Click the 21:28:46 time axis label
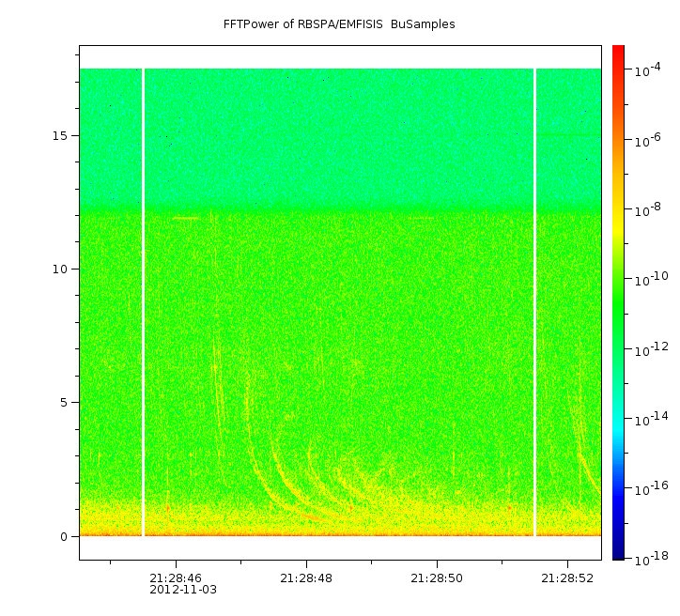This screenshot has height=616, width=680. [x=176, y=578]
